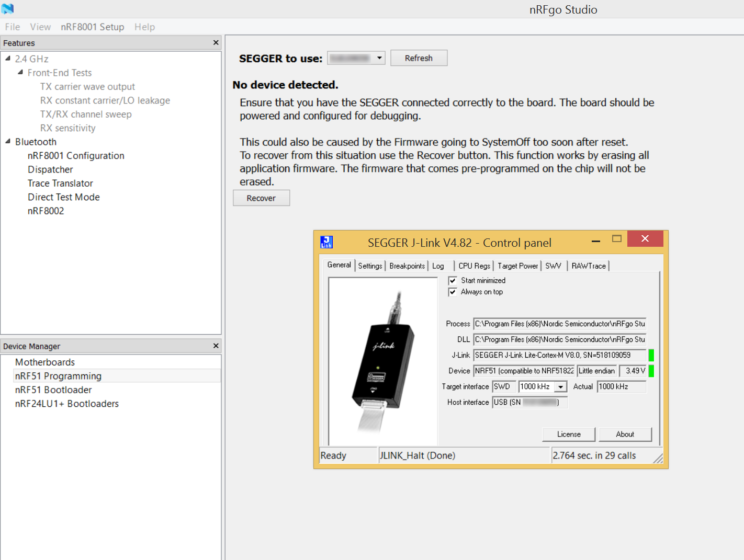Image resolution: width=744 pixels, height=560 pixels.
Task: Click the SWD target interface field
Action: click(x=504, y=386)
